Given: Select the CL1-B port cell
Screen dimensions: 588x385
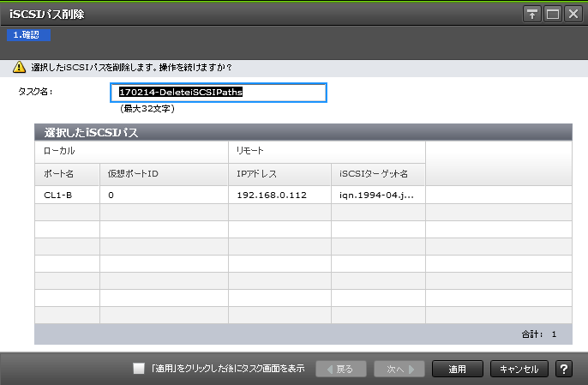Looking at the screenshot, I should (67, 196).
